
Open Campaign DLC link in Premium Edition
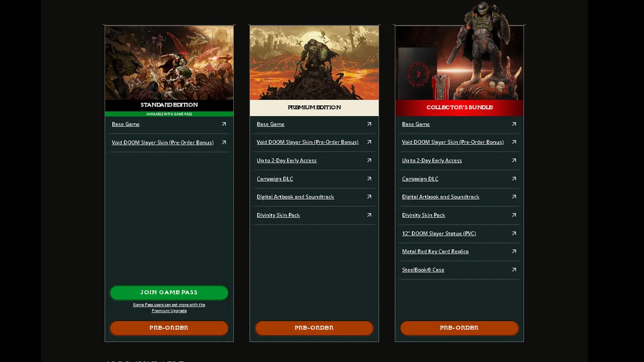point(275,179)
